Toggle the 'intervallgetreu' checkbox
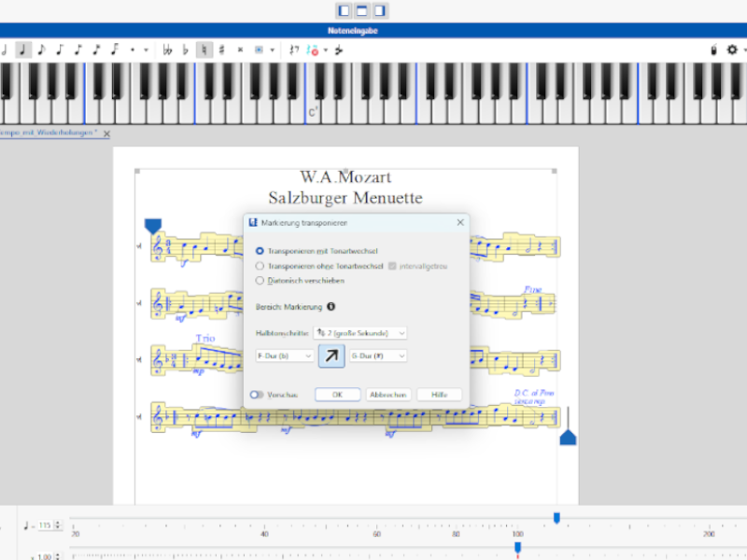Image resolution: width=747 pixels, height=560 pixels. pyautogui.click(x=392, y=266)
